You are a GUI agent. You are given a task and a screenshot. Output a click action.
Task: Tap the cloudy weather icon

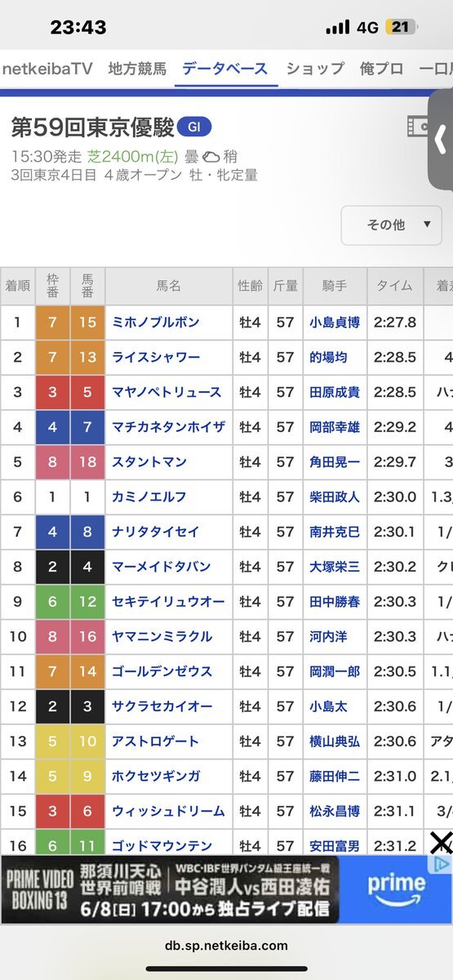(x=211, y=157)
